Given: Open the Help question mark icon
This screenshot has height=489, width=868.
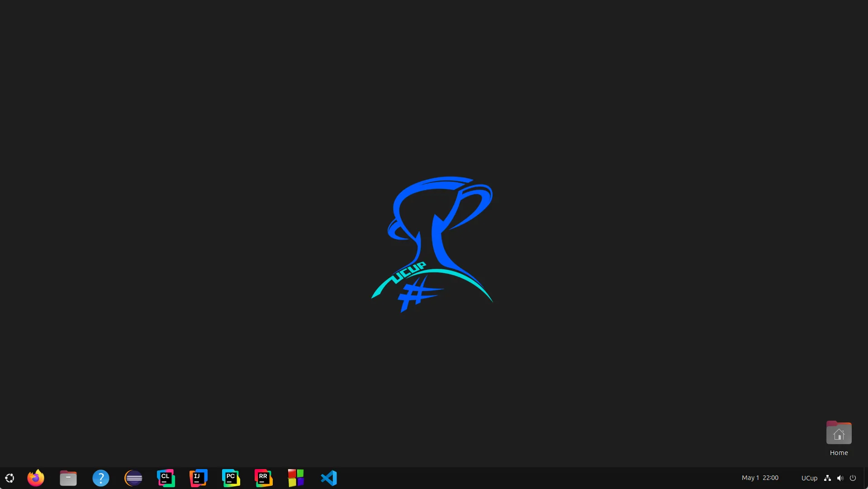Looking at the screenshot, I should click(101, 478).
